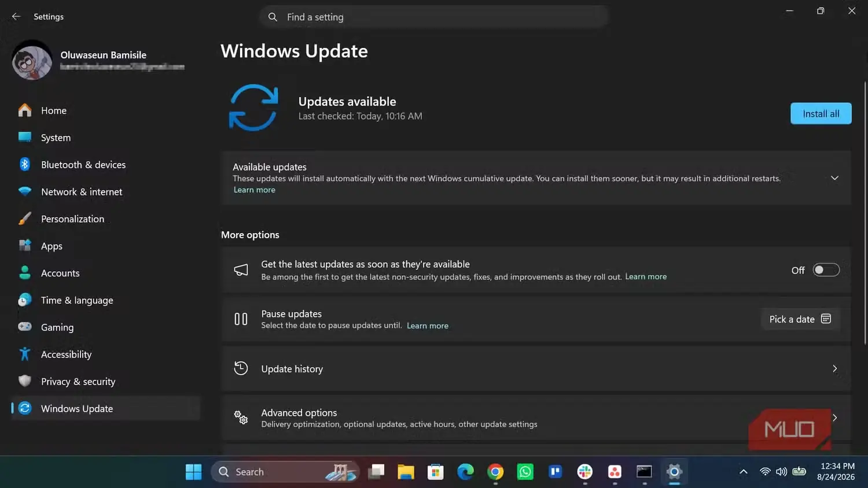Open Google Chrome from the taskbar
Screen dimensions: 868x488
coord(495,472)
